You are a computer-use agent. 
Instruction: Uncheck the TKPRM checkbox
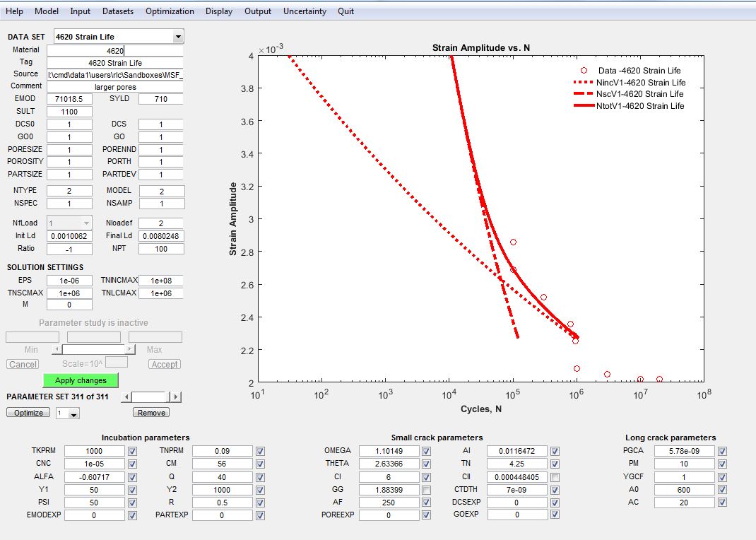point(132,451)
